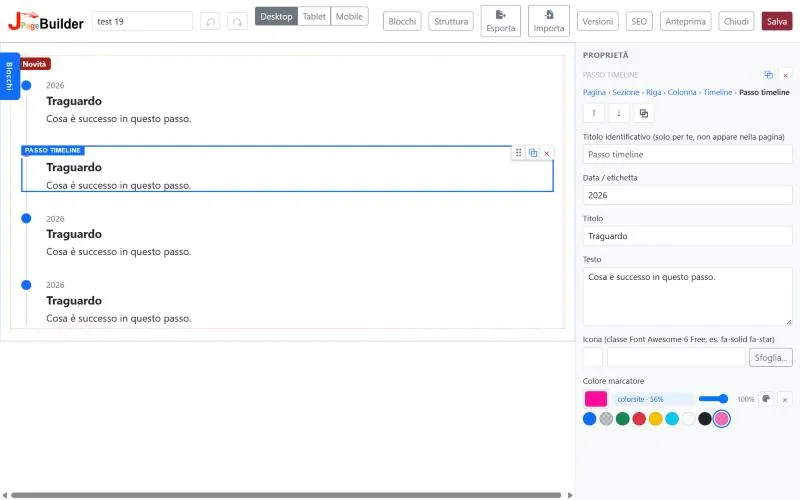Click the JPageBuilder logo
Image resolution: width=800 pixels, height=500 pixels.
pos(46,21)
